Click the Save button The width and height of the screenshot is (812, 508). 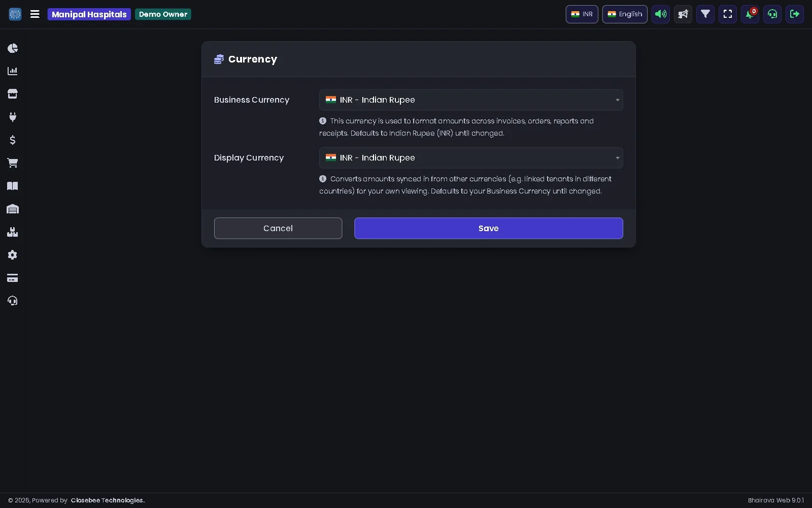point(489,229)
